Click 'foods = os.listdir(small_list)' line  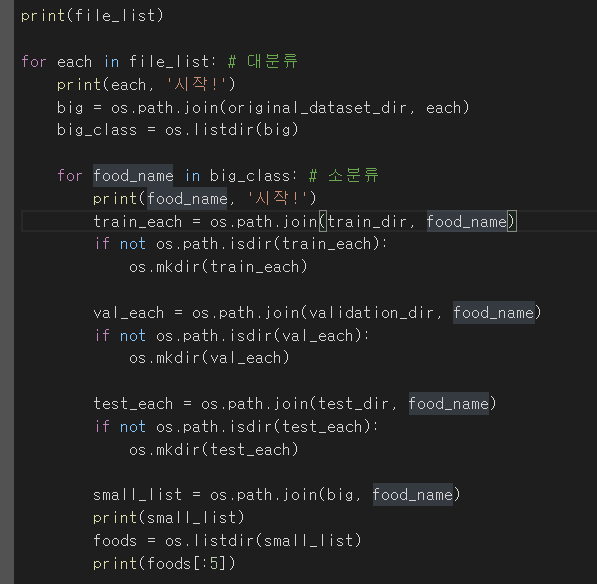point(227,541)
